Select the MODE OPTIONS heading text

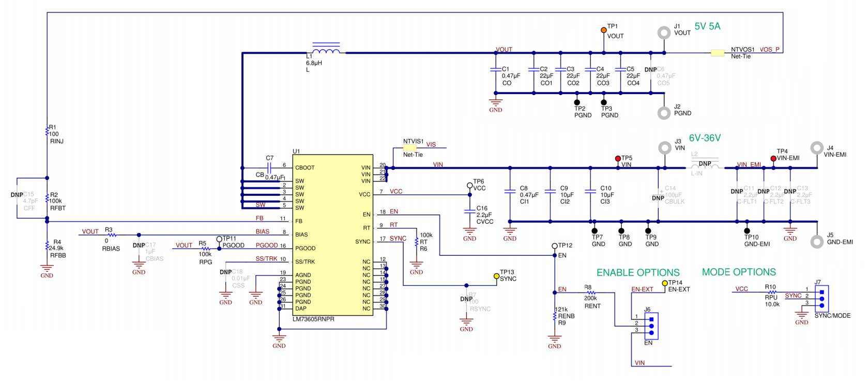[739, 272]
